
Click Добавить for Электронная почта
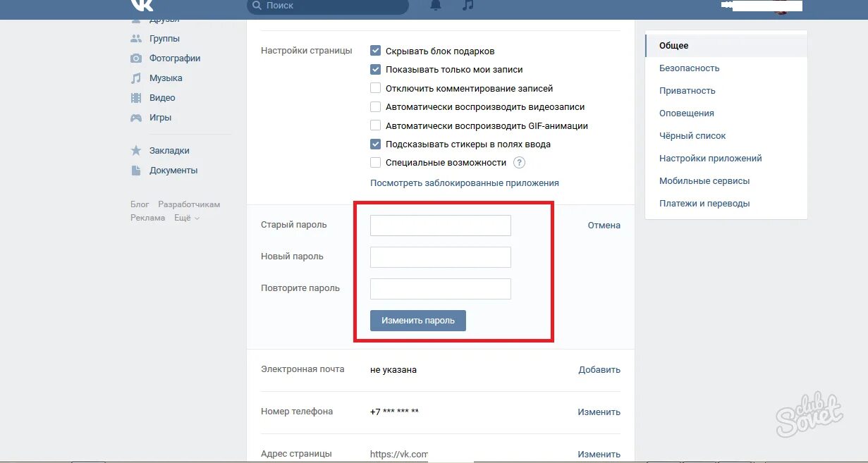(x=599, y=370)
